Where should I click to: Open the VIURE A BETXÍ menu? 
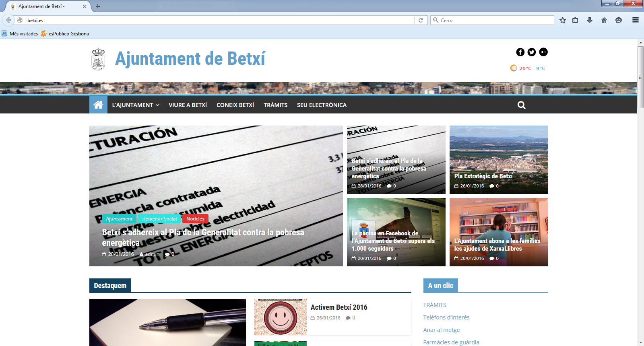[x=188, y=105]
